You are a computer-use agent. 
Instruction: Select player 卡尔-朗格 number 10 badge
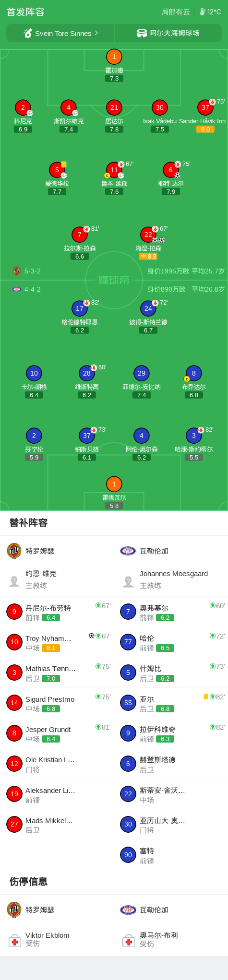tap(34, 373)
